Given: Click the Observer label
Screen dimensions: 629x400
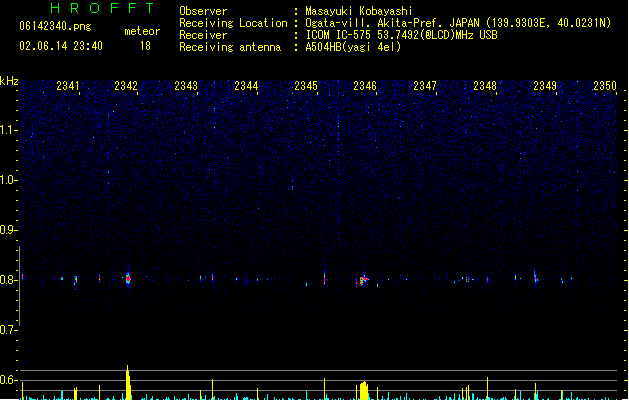Looking at the screenshot, I should [203, 11].
